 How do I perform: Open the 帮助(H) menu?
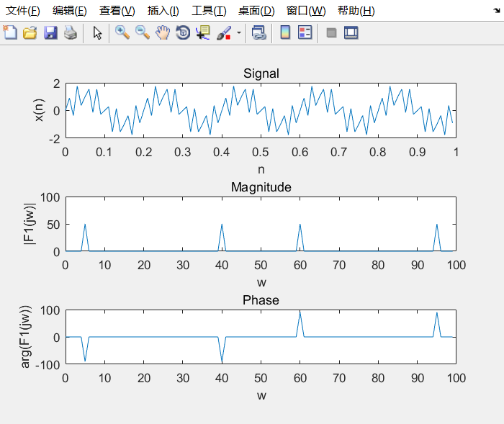point(356,11)
